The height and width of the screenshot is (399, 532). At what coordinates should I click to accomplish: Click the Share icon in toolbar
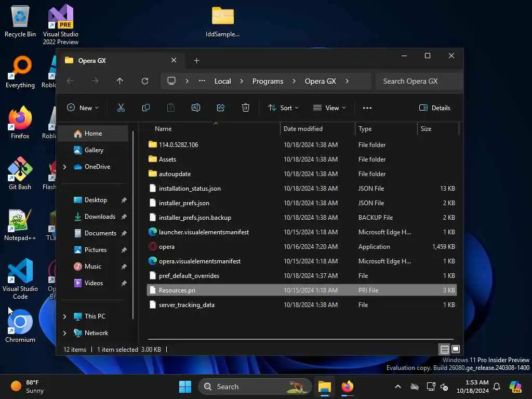click(221, 108)
